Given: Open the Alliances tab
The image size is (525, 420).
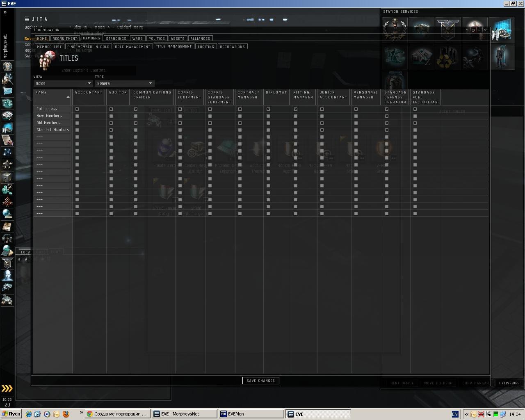Looking at the screenshot, I should tap(200, 39).
